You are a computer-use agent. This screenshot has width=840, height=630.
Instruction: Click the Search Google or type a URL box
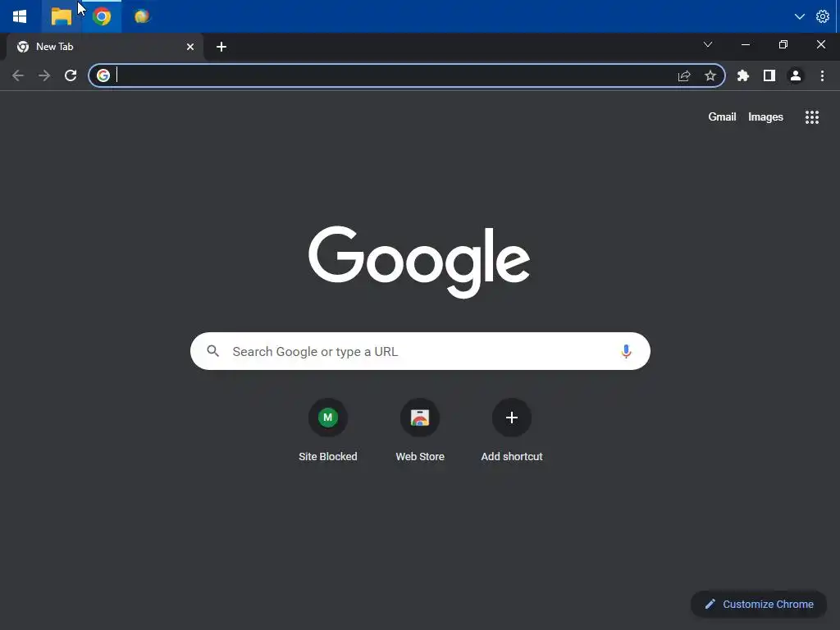pos(420,351)
